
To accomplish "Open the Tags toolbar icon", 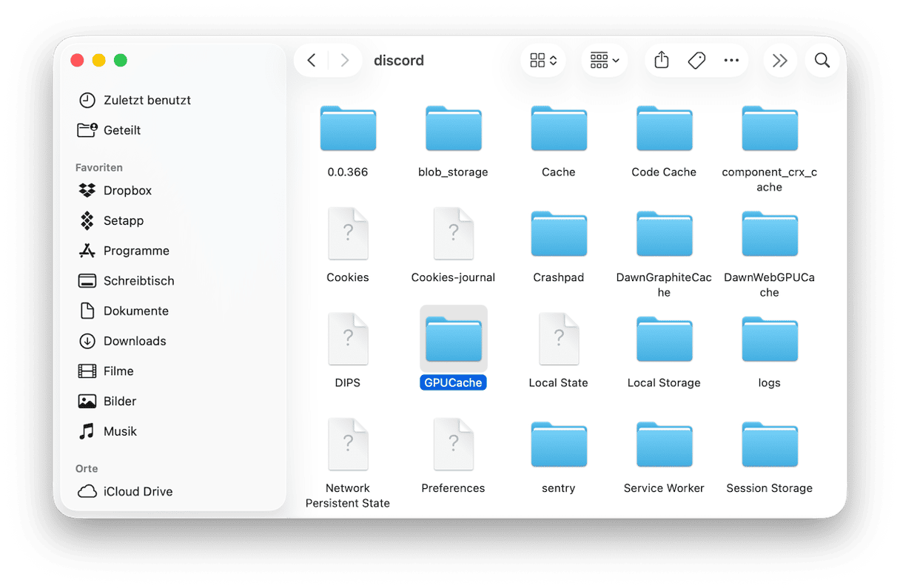I will point(696,61).
